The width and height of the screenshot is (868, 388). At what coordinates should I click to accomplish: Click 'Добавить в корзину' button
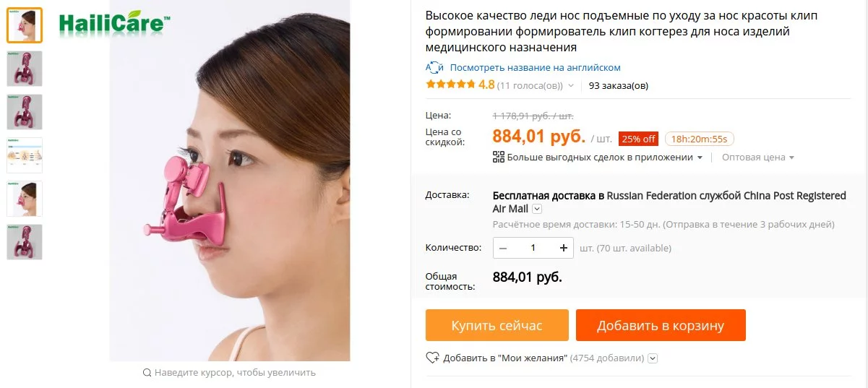point(661,325)
